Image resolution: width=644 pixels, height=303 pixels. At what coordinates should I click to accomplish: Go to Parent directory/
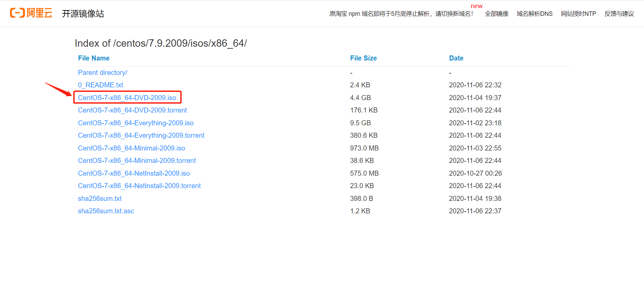click(103, 73)
